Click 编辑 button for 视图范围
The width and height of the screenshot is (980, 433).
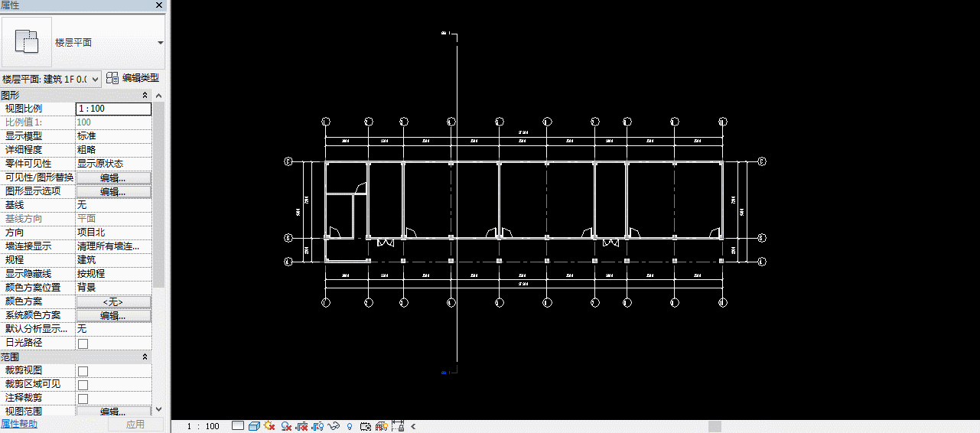(113, 412)
